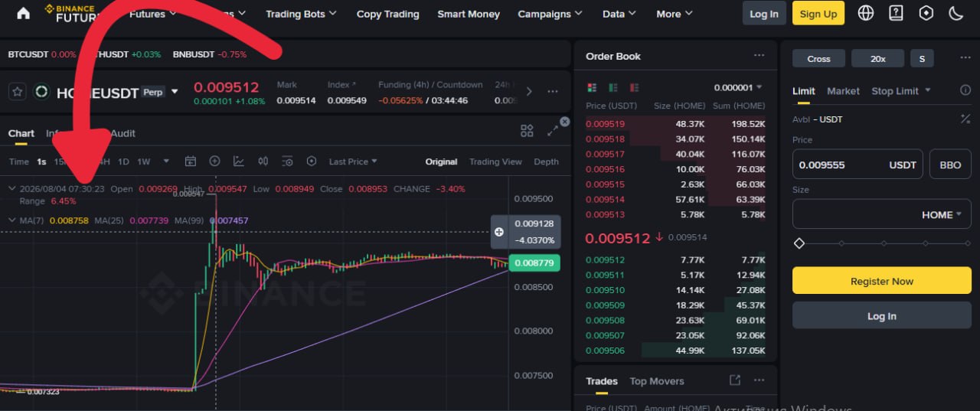
Task: Click the yellow Register Now button
Action: (881, 281)
